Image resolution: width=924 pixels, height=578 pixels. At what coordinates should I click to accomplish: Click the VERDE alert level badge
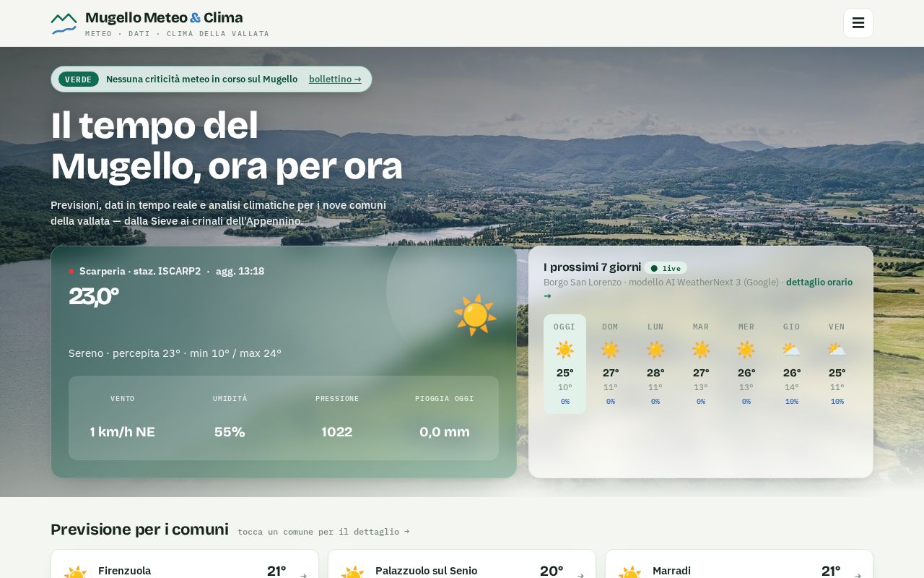point(79,79)
